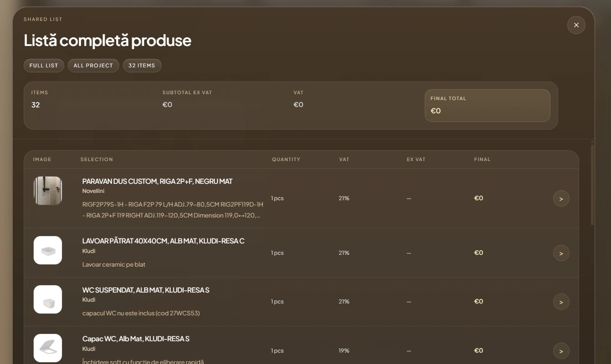Expand the PARAVAN DUS CUSTOM row arrow
611x364 pixels.
[561, 198]
